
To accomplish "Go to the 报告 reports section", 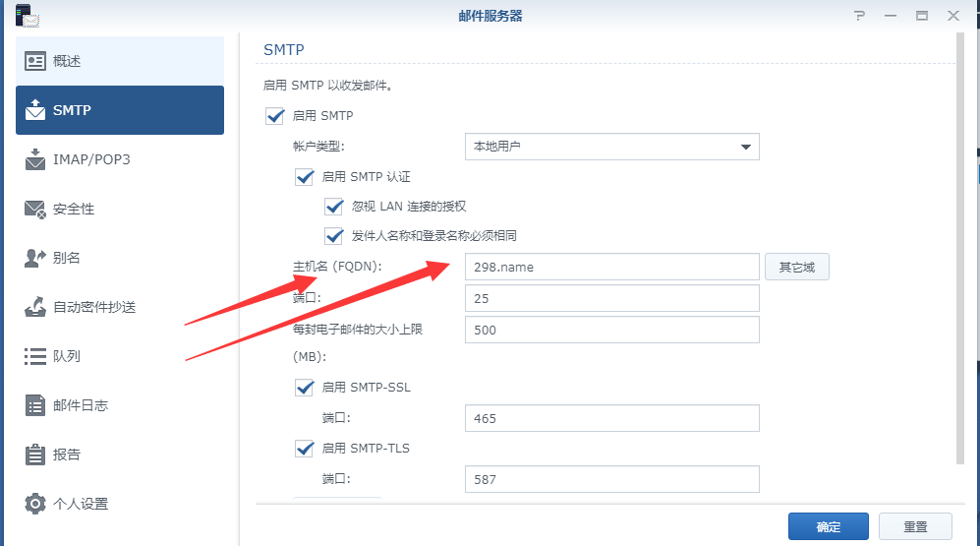I will point(67,455).
